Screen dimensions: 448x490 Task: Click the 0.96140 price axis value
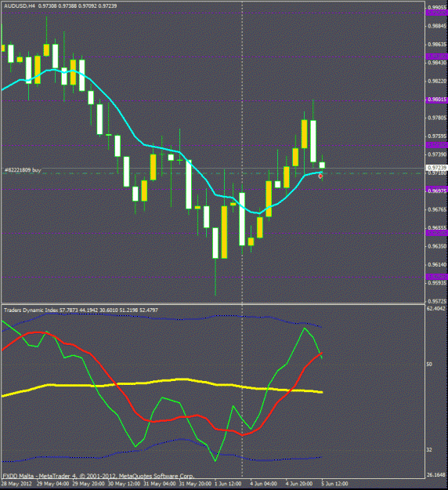pyautogui.click(x=437, y=265)
